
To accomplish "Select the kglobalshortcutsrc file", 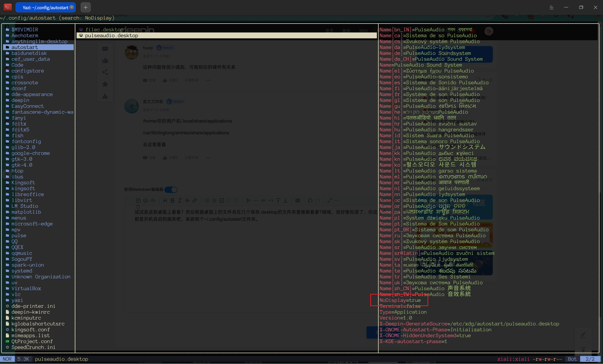I will [38, 324].
